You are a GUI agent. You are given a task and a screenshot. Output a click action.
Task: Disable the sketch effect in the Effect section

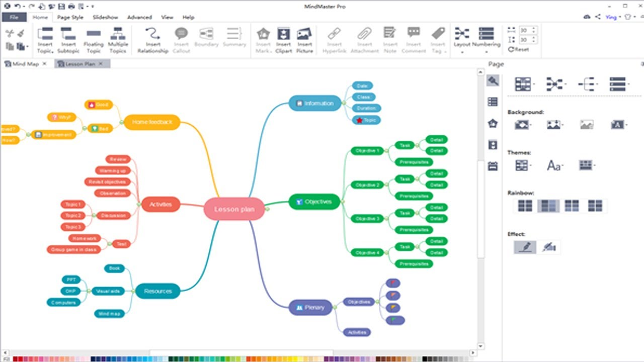(548, 247)
